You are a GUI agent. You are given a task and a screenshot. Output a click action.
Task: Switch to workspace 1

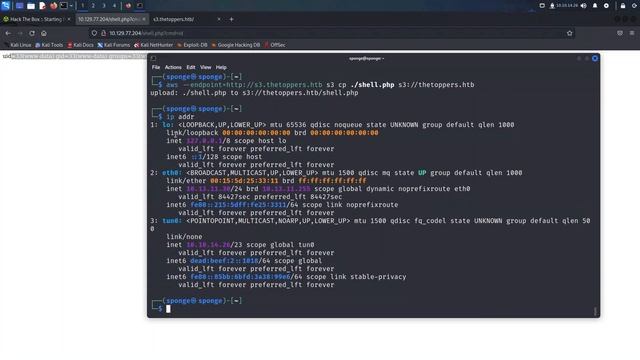82,6
